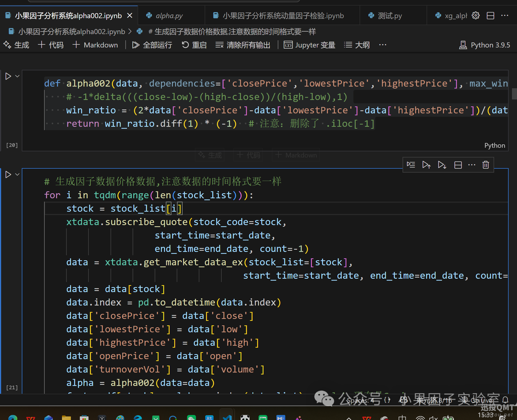Click the vertical scrollbar thumb at right edge
517x420 pixels.
tap(514, 94)
